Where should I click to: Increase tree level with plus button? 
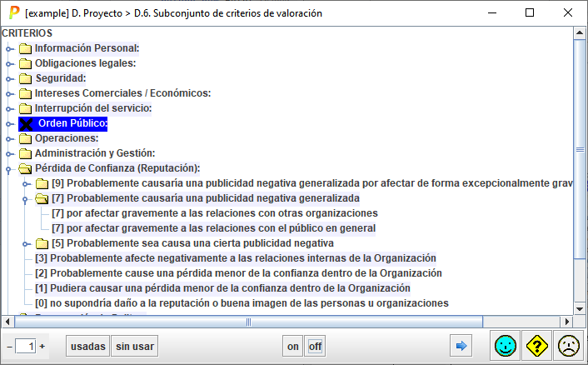coord(42,346)
